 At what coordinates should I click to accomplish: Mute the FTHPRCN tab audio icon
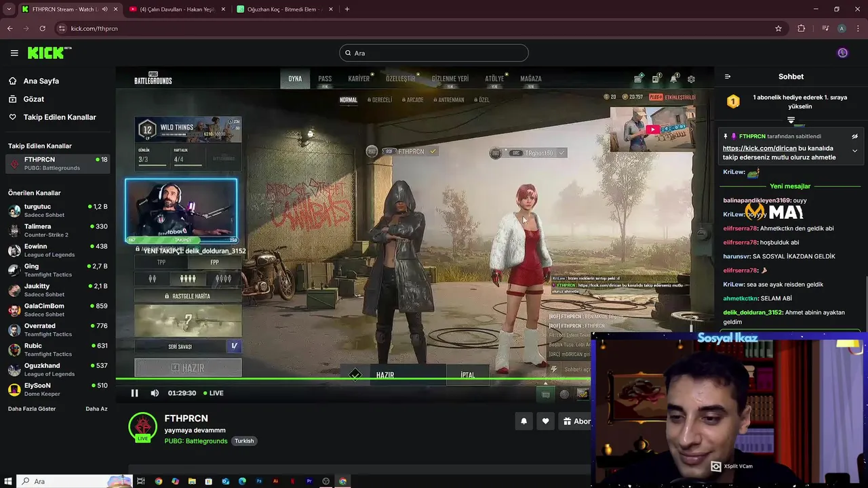point(104,9)
